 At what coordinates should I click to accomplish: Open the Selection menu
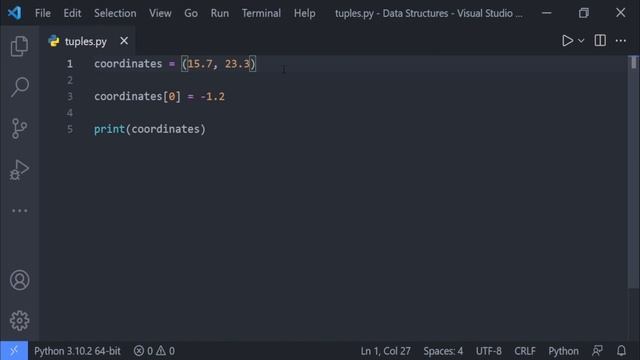tap(115, 13)
